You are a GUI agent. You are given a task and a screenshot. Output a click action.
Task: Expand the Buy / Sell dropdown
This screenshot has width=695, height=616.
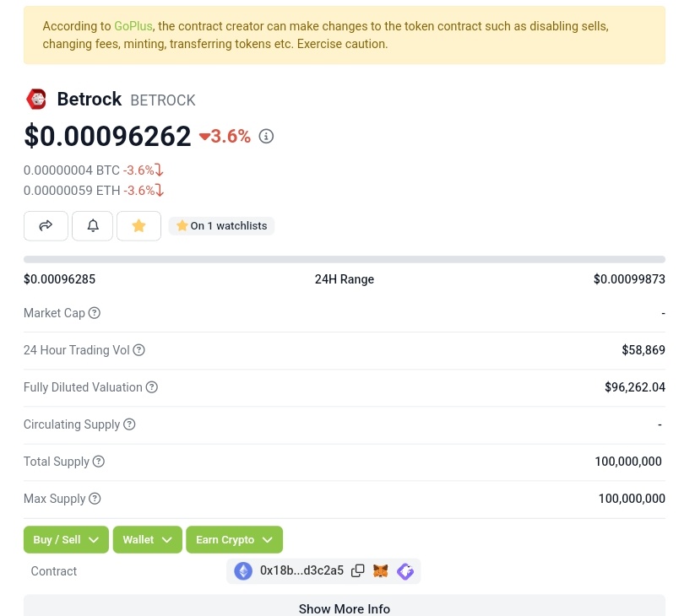[65, 539]
